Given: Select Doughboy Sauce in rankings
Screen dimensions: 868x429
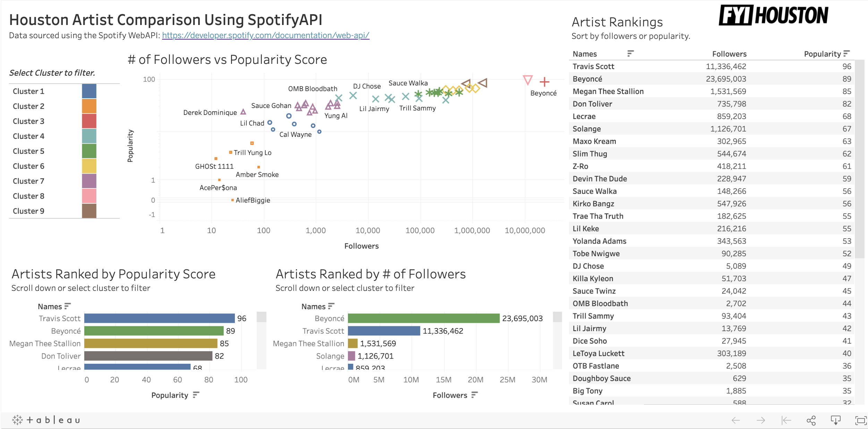Looking at the screenshot, I should [x=602, y=378].
